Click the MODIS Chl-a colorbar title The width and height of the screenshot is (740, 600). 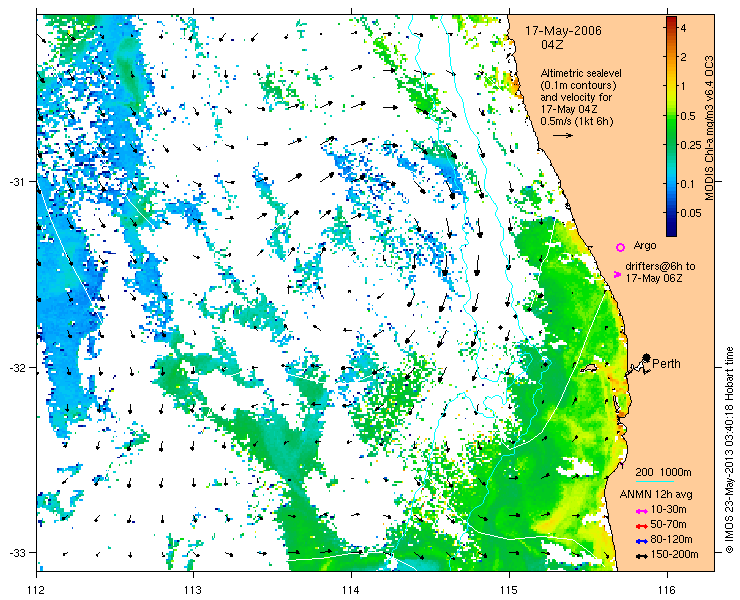point(708,127)
